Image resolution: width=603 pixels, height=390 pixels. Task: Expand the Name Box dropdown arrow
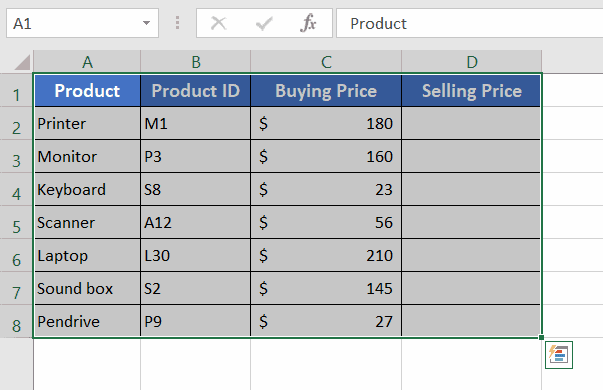point(146,23)
